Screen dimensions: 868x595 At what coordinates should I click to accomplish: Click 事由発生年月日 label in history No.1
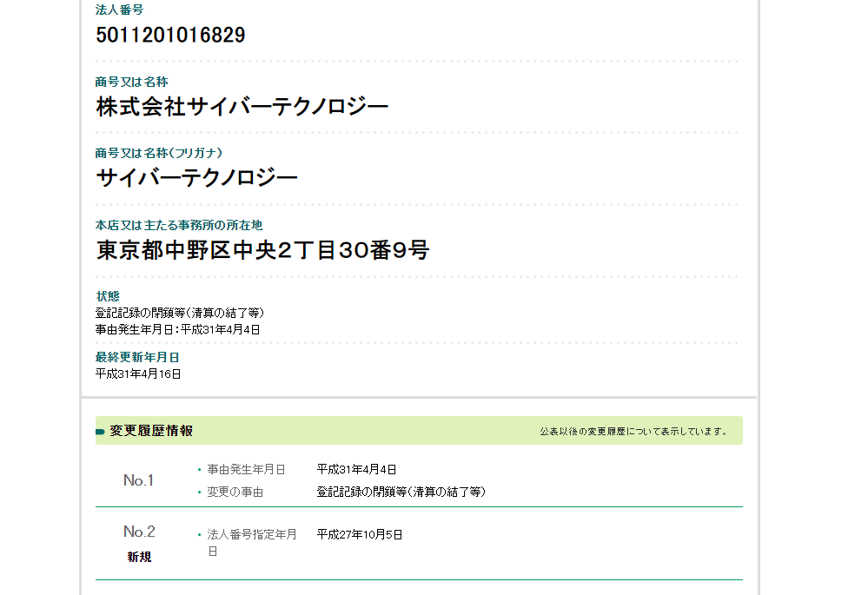tap(246, 469)
